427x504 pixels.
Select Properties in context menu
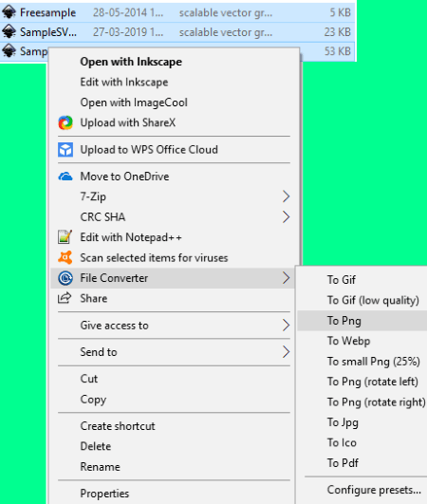coord(104,494)
